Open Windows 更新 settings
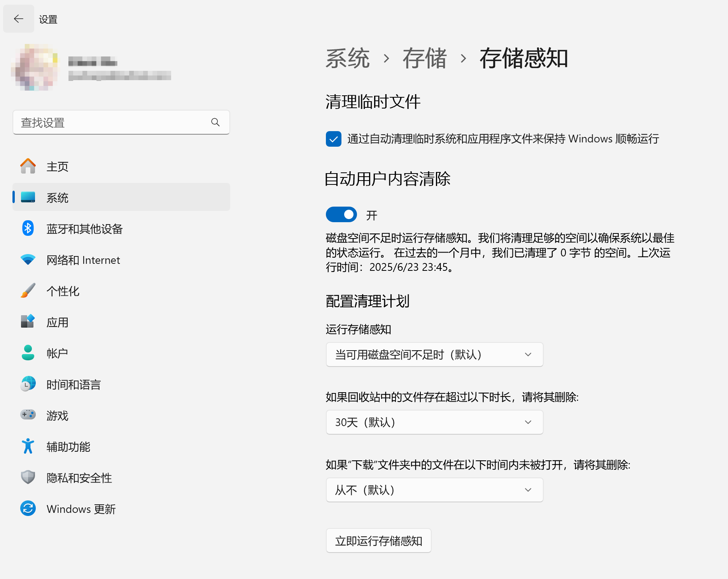 121,509
